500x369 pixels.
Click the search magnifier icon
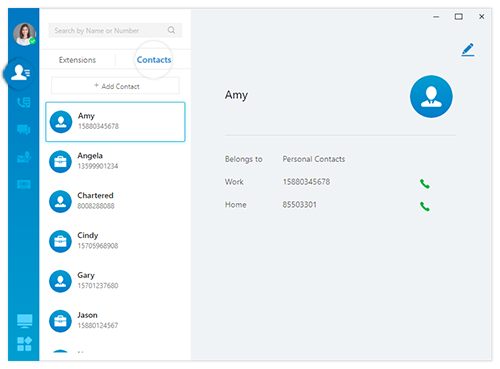[171, 30]
